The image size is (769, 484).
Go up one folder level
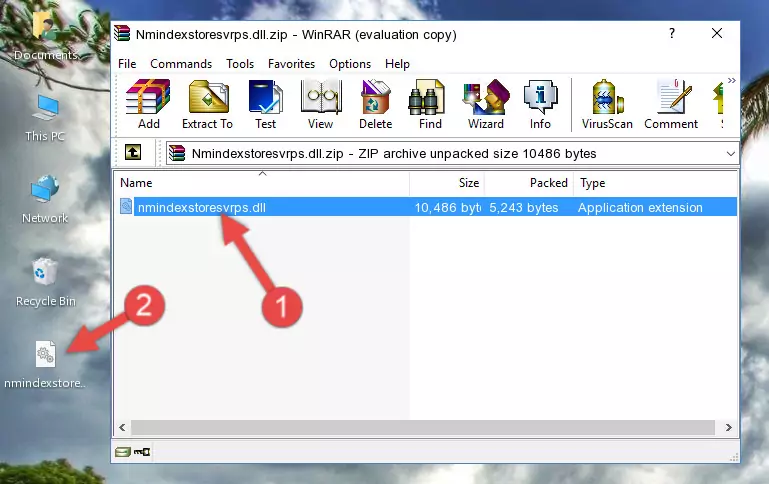pos(133,153)
